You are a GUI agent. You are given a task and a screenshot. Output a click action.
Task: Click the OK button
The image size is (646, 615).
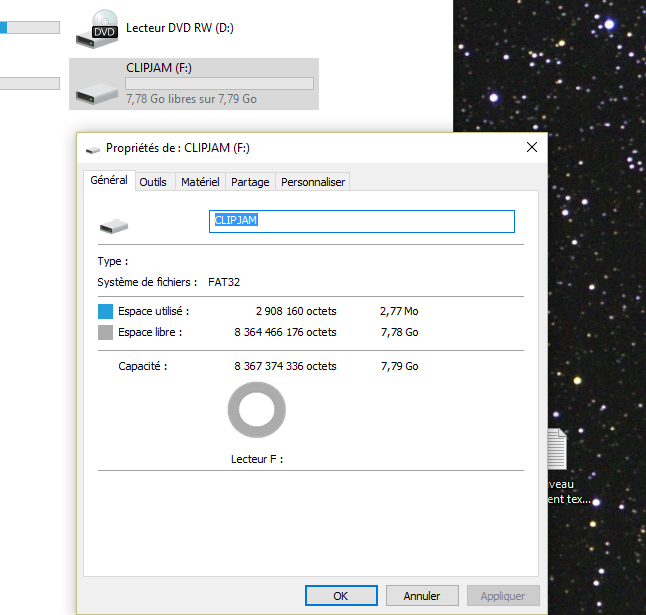[x=341, y=596]
